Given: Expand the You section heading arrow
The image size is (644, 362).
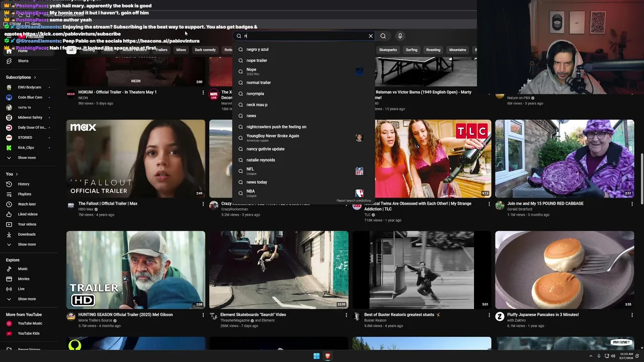Looking at the screenshot, I should [x=17, y=174].
